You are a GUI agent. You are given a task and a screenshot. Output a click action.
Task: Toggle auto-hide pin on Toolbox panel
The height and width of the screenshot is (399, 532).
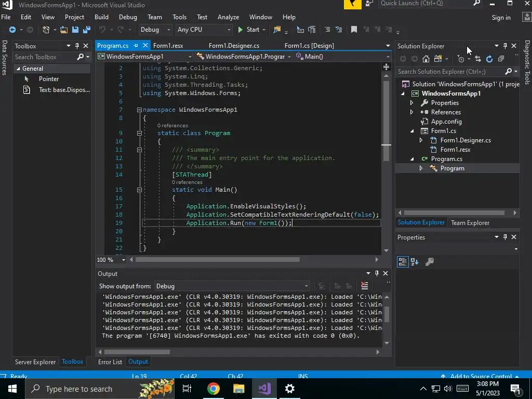pos(77,46)
